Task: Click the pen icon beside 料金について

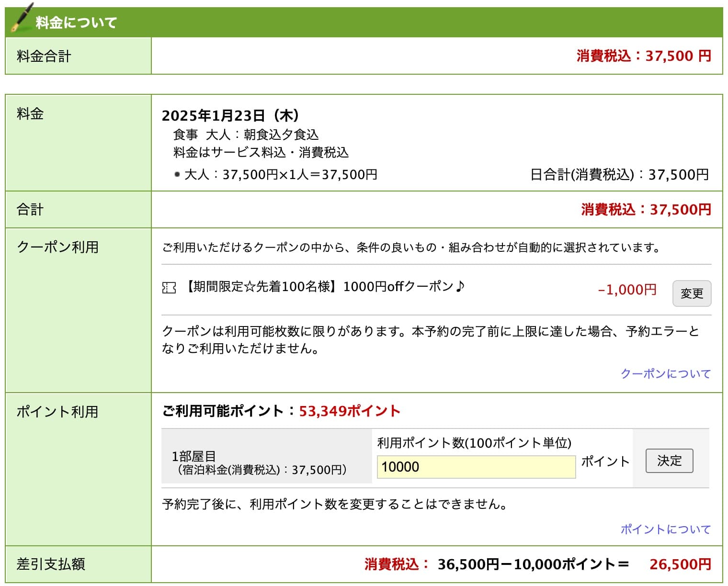Action: point(22,17)
